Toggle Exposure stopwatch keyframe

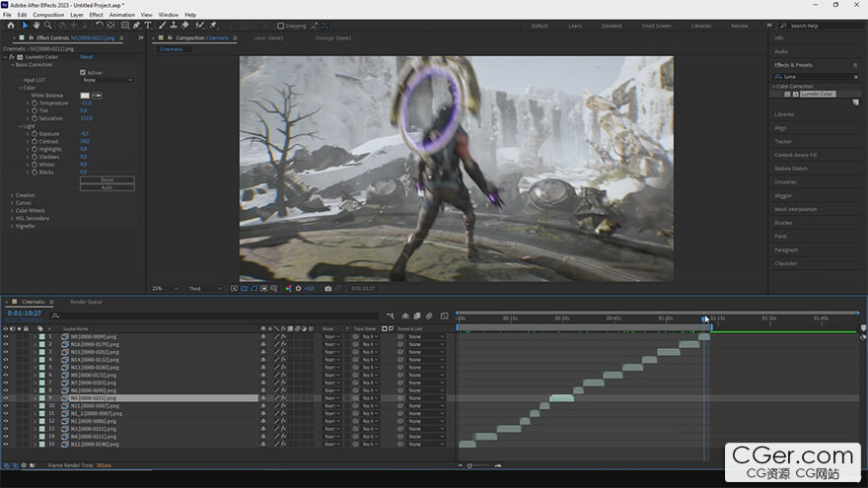pyautogui.click(x=35, y=134)
